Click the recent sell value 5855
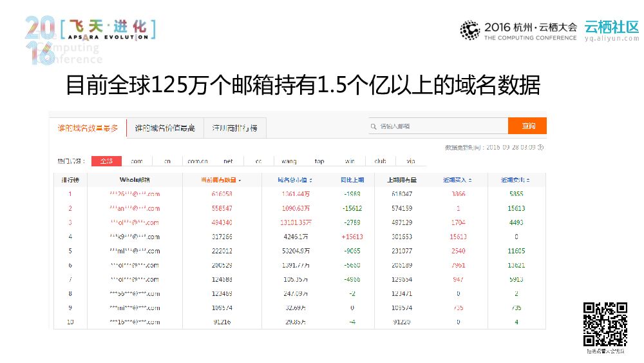Screen dimensions: 644x363 [x=516, y=194]
